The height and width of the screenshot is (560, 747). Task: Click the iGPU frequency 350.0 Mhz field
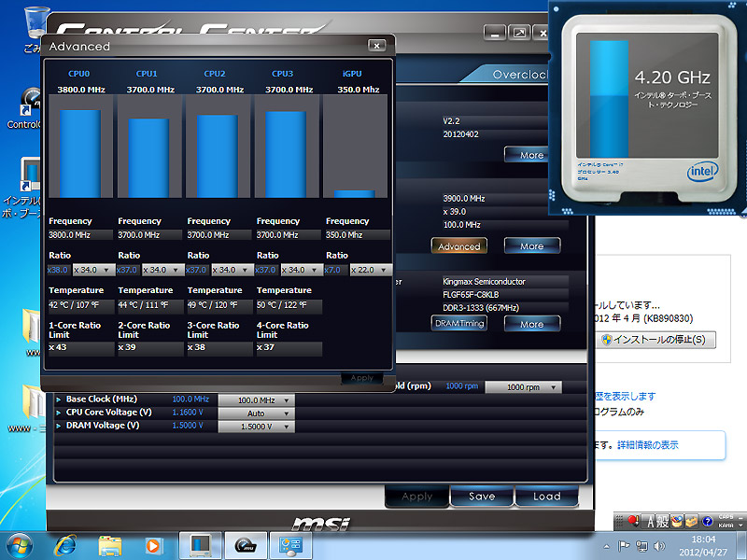click(358, 235)
